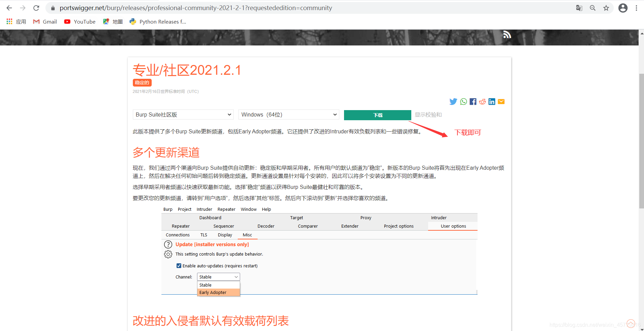Open the Python Releases bookmark

[x=158, y=22]
